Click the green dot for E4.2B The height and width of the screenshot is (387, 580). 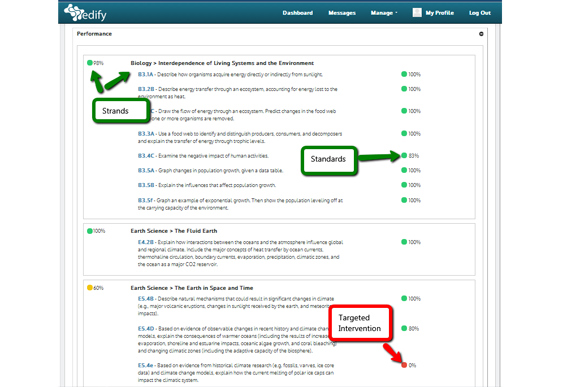tap(404, 242)
